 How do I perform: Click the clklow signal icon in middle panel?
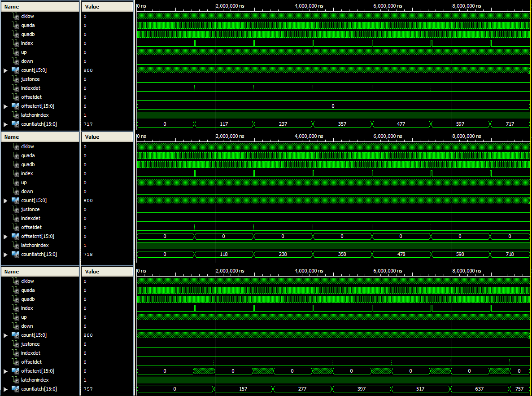click(15, 146)
